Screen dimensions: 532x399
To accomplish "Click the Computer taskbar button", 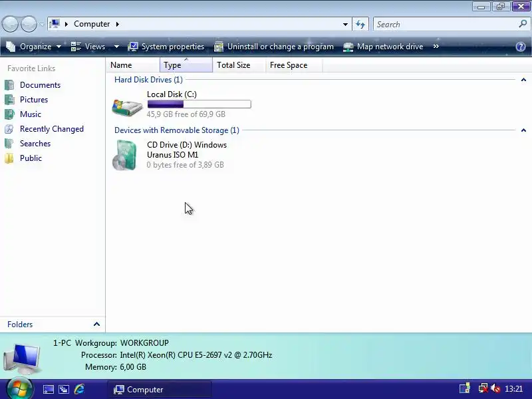I will click(x=160, y=390).
